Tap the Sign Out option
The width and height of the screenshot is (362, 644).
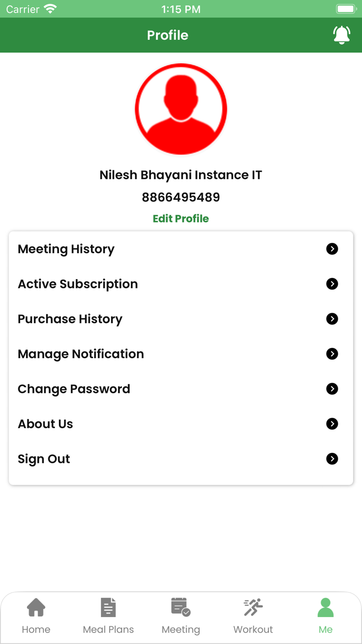point(44,459)
